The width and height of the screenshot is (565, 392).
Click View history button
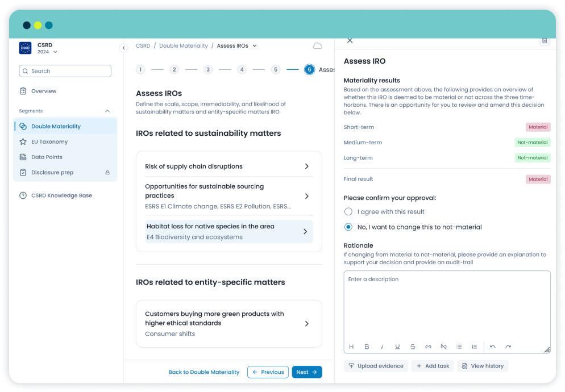(483, 366)
